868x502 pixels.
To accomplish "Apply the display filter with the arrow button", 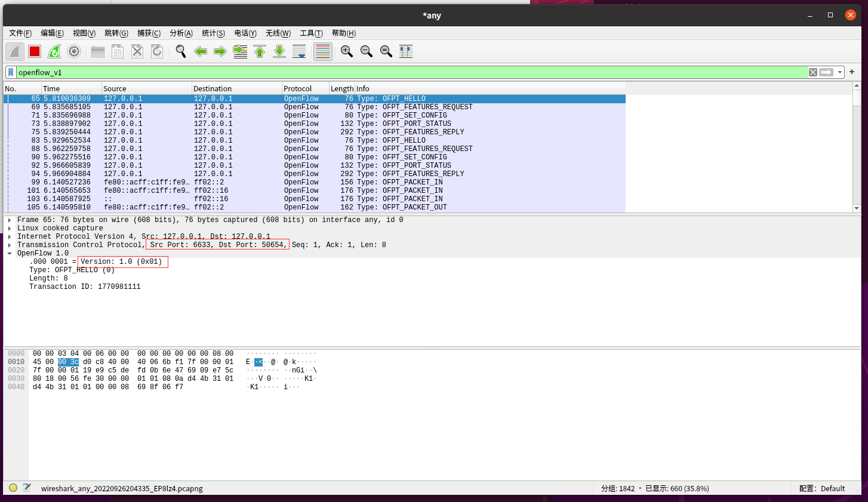I will click(827, 72).
